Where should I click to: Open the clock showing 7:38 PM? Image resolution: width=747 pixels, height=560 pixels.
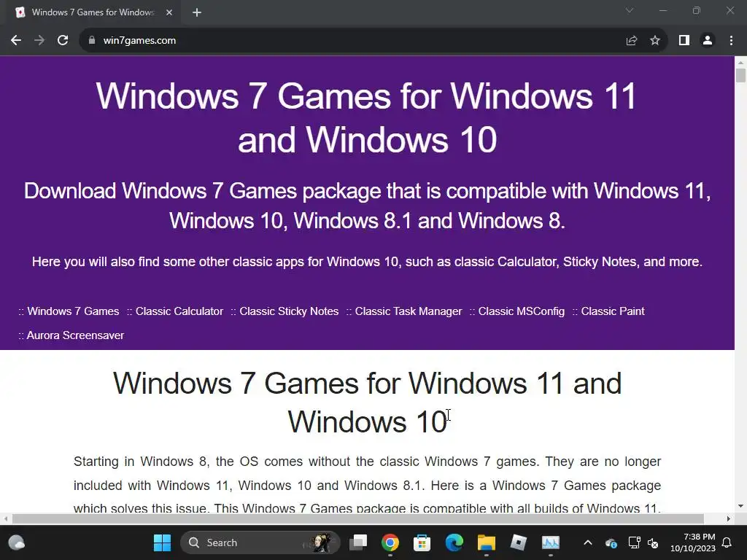pyautogui.click(x=693, y=542)
